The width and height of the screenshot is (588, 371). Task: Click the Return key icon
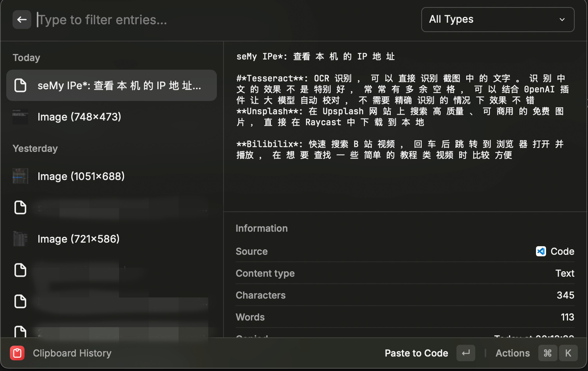coord(466,353)
